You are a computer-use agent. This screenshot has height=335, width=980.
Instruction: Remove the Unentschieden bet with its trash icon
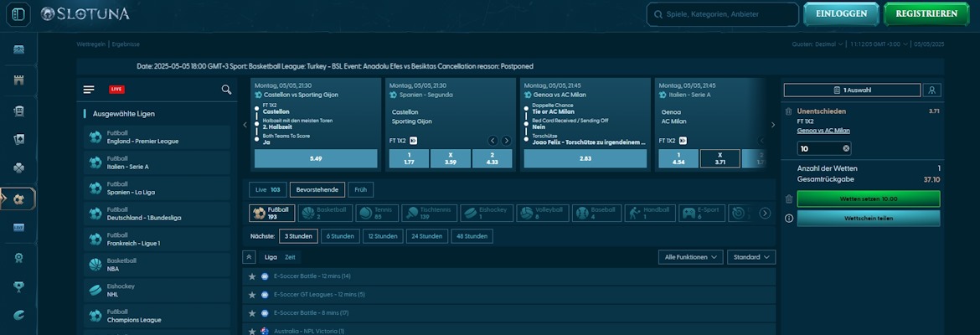789,111
